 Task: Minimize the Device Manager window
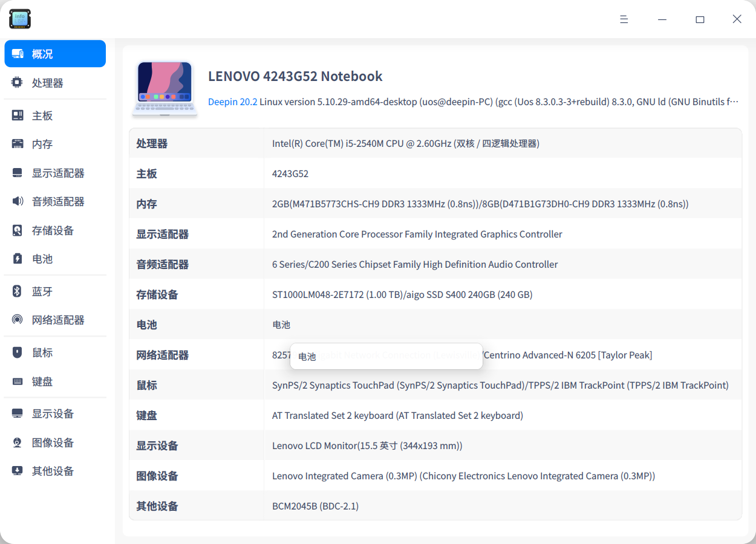tap(662, 19)
